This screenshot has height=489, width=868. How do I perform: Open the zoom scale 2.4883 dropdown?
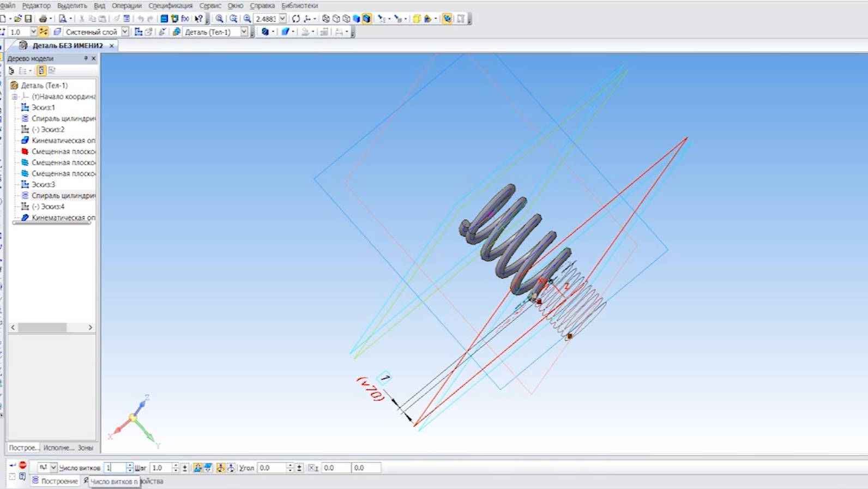tap(282, 19)
